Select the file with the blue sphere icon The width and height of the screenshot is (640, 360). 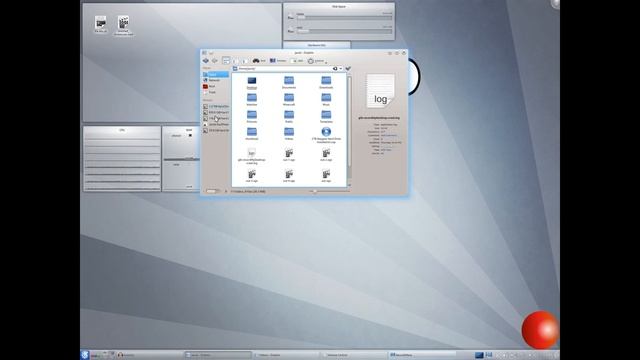[326, 135]
